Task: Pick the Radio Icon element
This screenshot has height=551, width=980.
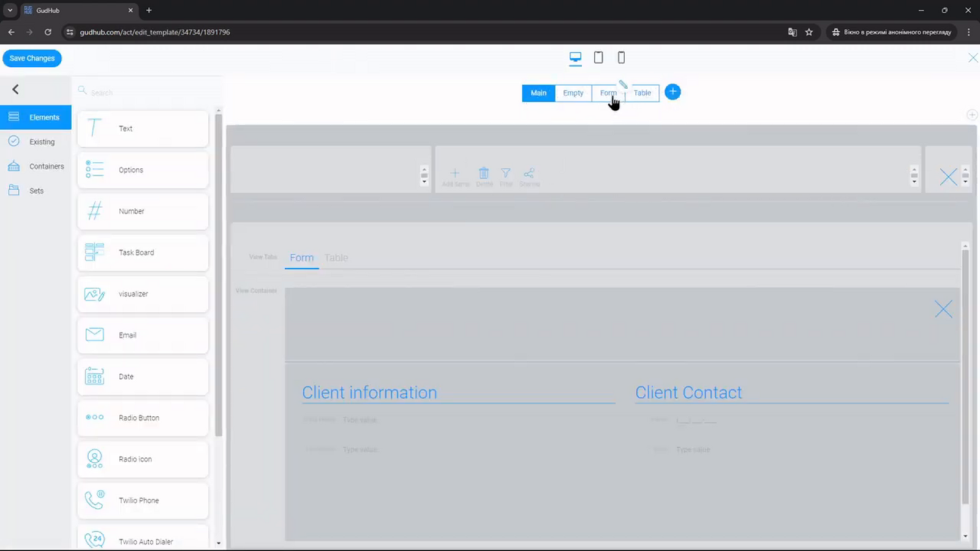Action: pyautogui.click(x=143, y=459)
